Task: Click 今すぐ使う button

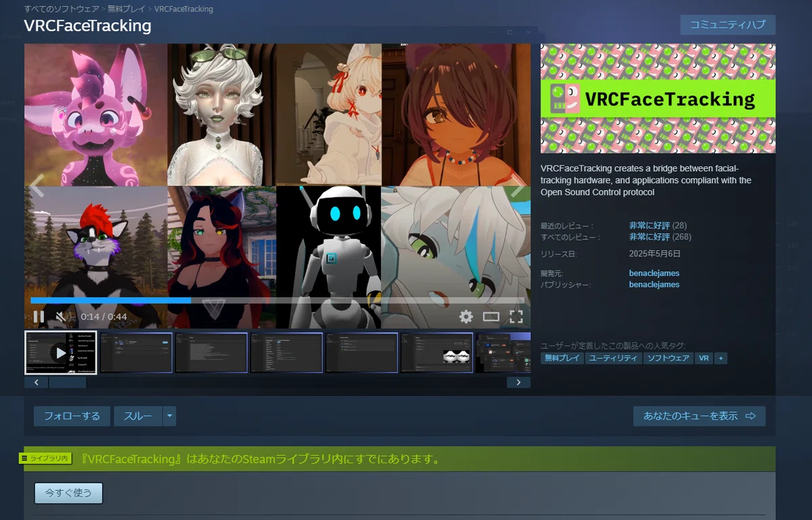Action: (x=68, y=493)
